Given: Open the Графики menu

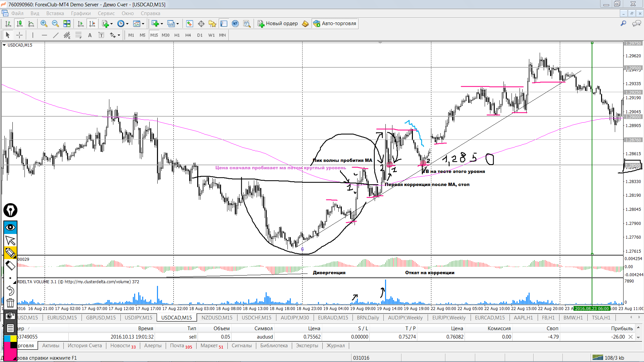Looking at the screenshot, I should (81, 13).
